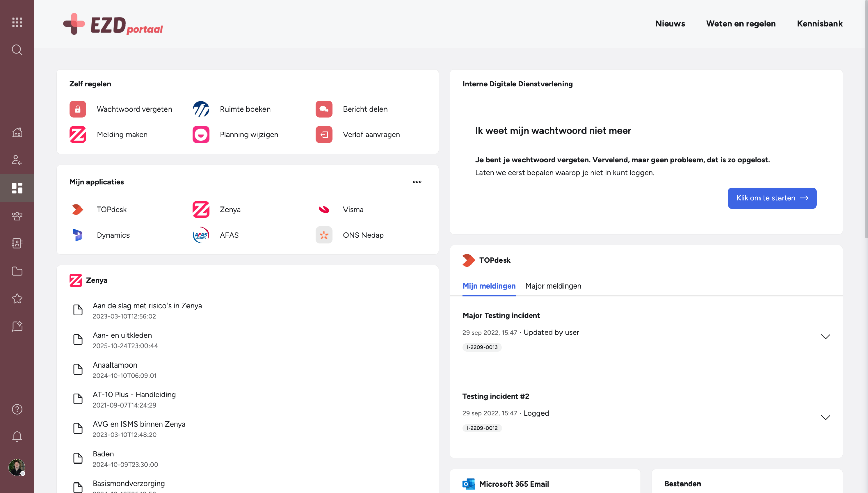Switch to the Major meldingen tab

coord(553,286)
